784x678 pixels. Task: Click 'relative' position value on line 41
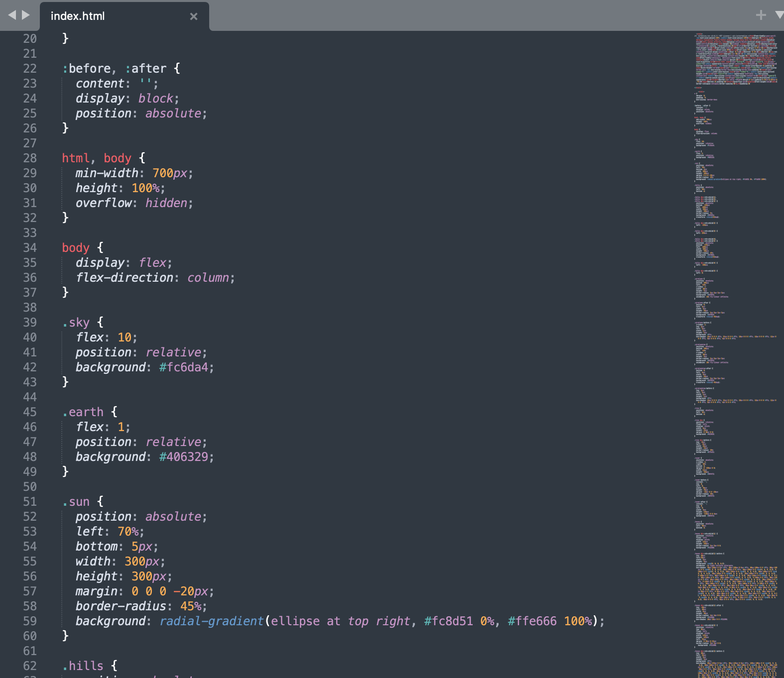(x=173, y=352)
